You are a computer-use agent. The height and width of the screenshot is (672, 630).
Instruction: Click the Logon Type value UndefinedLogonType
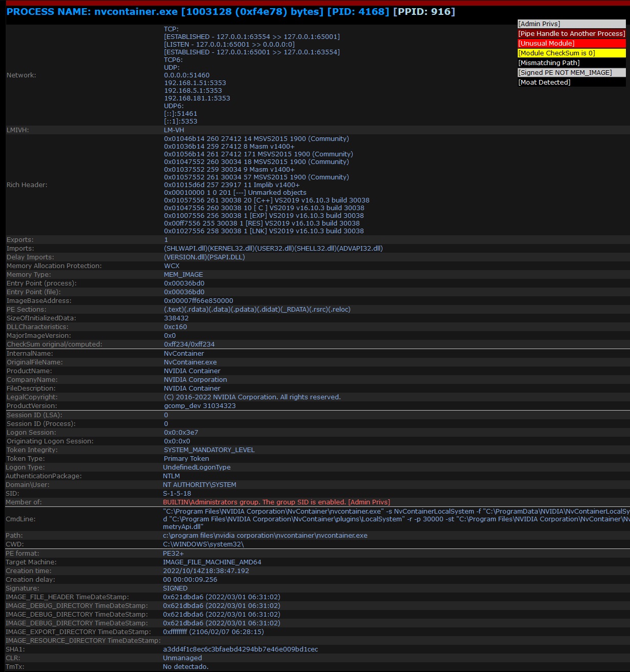pyautogui.click(x=197, y=467)
